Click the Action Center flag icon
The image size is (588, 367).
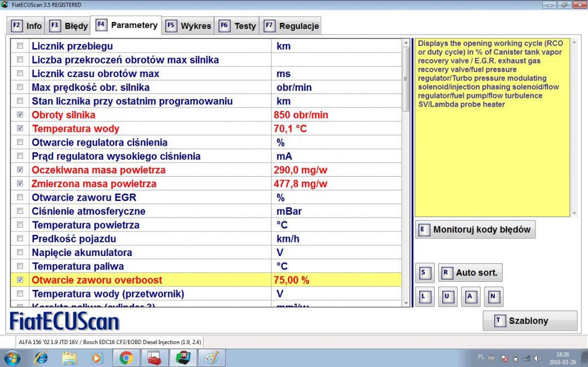click(504, 358)
